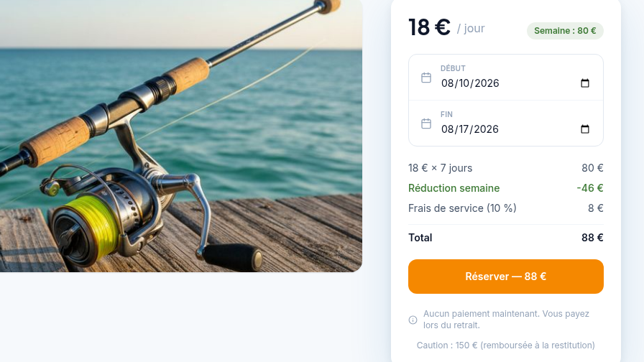
Task: Select the year in the FIN date field
Action: coord(487,129)
